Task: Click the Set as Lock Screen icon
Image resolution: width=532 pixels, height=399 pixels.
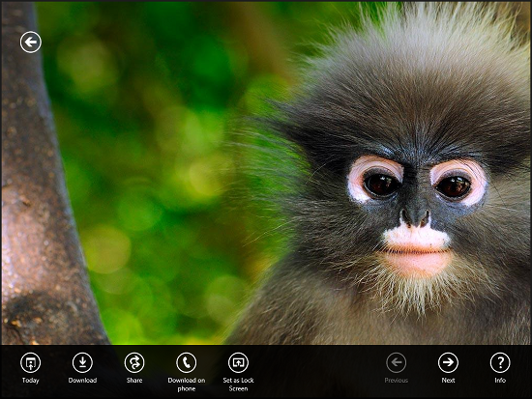Action: pyautogui.click(x=238, y=362)
